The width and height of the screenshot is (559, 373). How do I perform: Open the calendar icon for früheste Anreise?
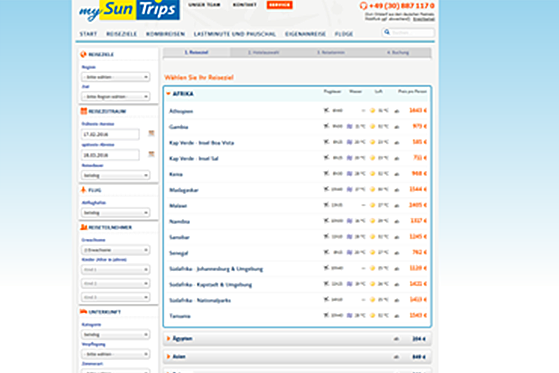click(x=151, y=133)
